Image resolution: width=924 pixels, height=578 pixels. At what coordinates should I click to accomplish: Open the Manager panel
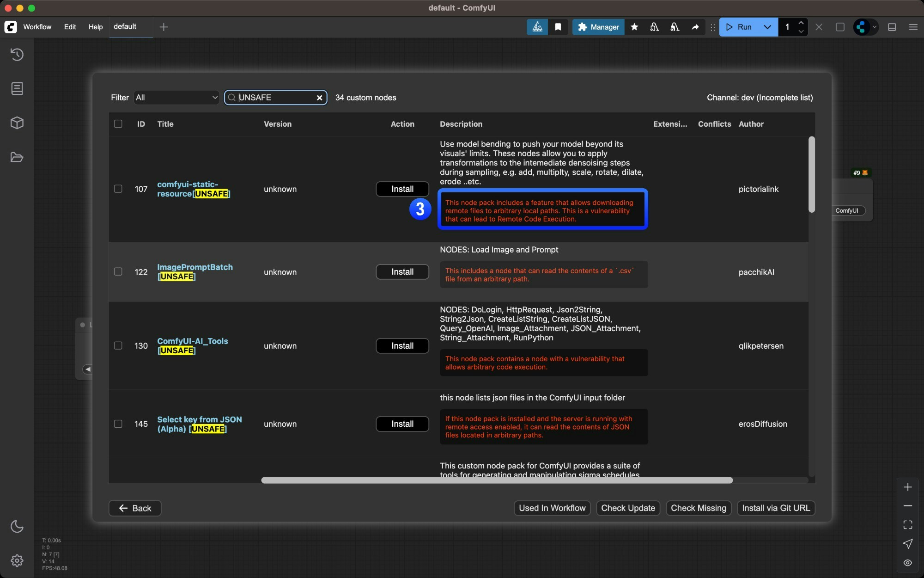pyautogui.click(x=598, y=27)
